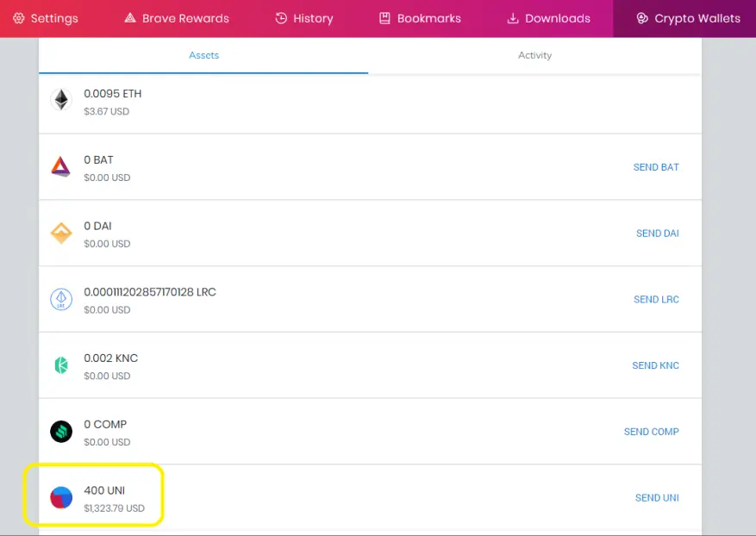Click the LRC token logo
Image resolution: width=756 pixels, height=536 pixels.
click(x=61, y=299)
